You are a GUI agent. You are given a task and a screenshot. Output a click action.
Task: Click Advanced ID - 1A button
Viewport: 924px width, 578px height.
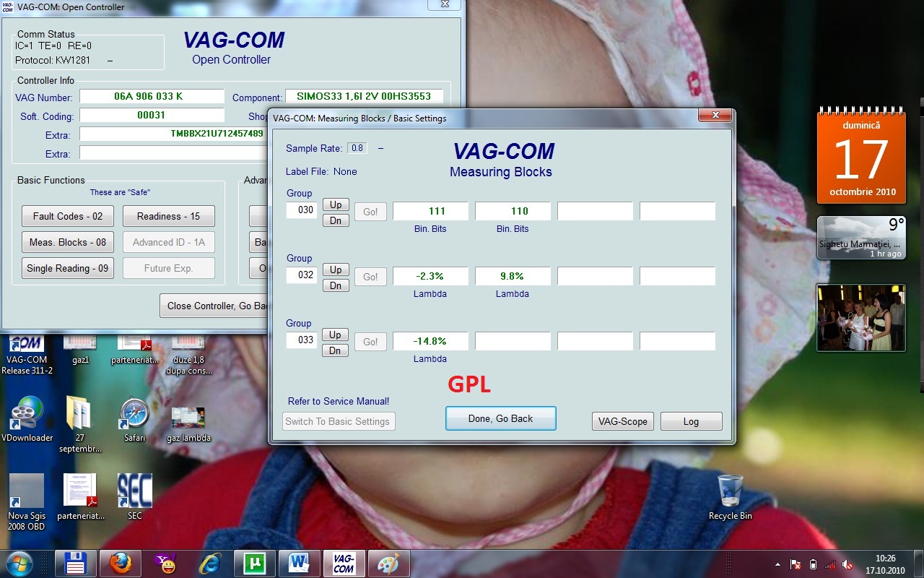[x=168, y=242]
